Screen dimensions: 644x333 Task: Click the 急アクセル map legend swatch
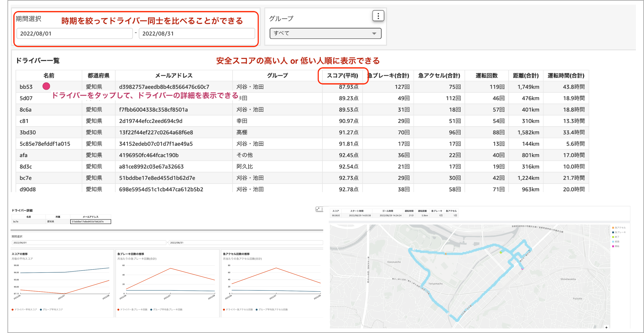tap(613, 228)
